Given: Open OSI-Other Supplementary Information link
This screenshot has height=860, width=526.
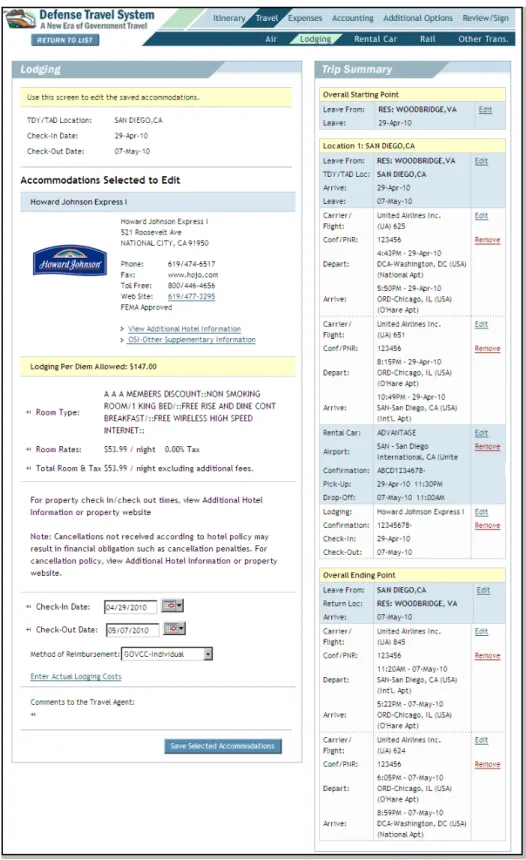Looking at the screenshot, I should (191, 340).
